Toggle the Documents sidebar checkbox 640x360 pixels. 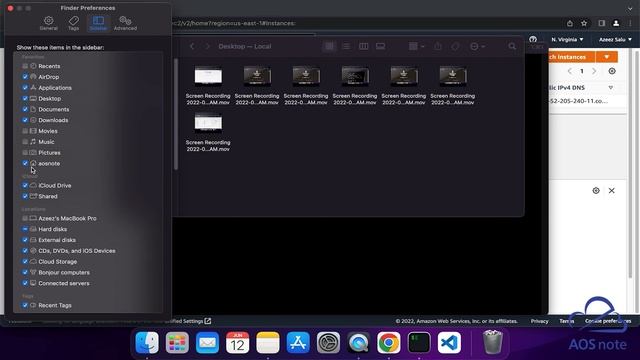(25, 109)
